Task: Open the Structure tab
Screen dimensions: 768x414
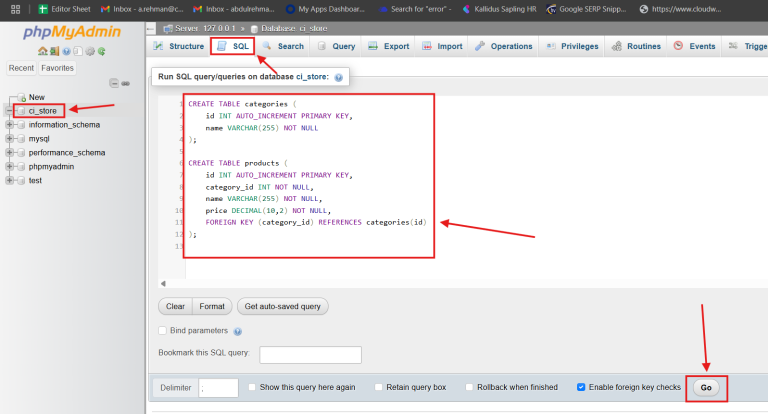Action: pyautogui.click(x=179, y=46)
